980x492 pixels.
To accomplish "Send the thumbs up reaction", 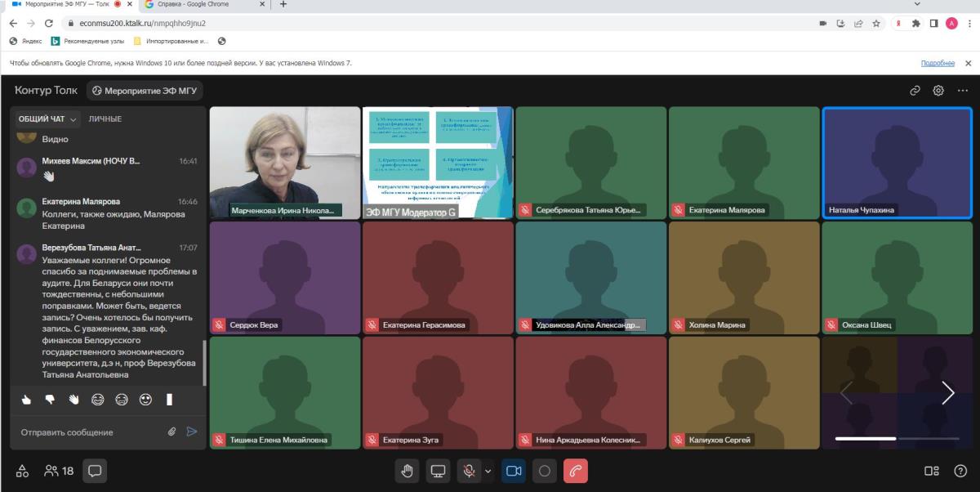I will pyautogui.click(x=26, y=400).
